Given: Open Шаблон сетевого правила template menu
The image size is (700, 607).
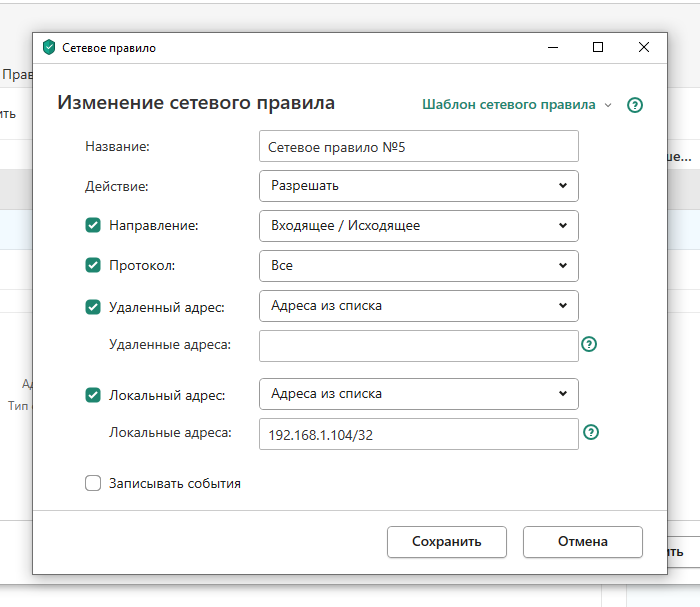Looking at the screenshot, I should pyautogui.click(x=516, y=105).
